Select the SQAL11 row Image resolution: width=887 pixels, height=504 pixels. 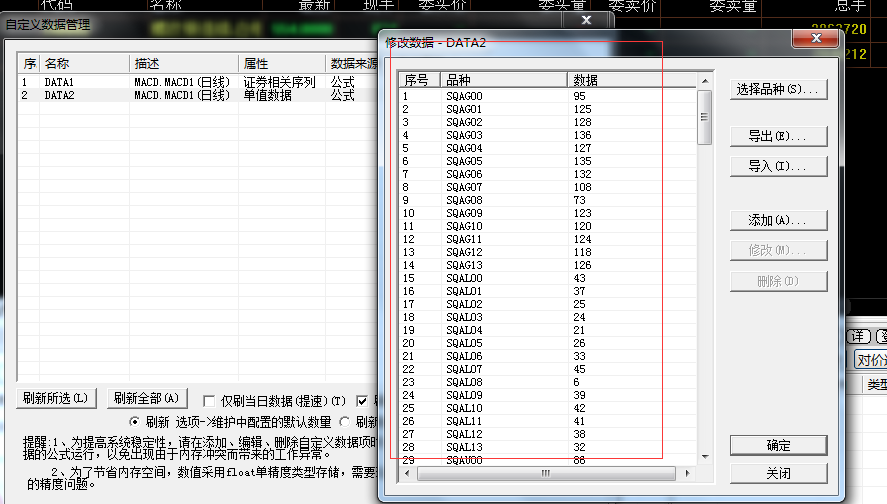click(x=548, y=421)
